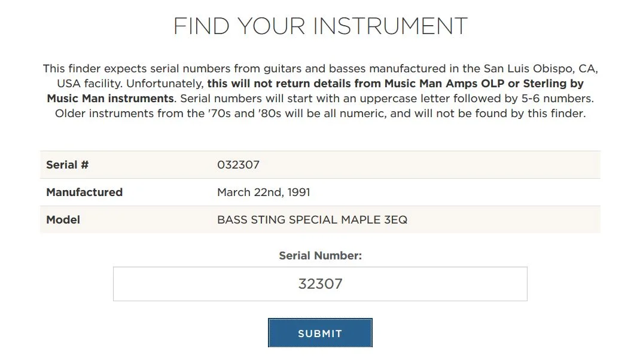Select the 'Model' row label
637x364 pixels.
pyautogui.click(x=63, y=219)
